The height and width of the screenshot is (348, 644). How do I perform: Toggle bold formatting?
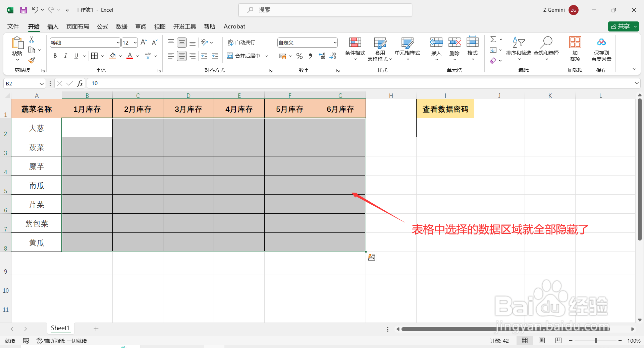[55, 56]
